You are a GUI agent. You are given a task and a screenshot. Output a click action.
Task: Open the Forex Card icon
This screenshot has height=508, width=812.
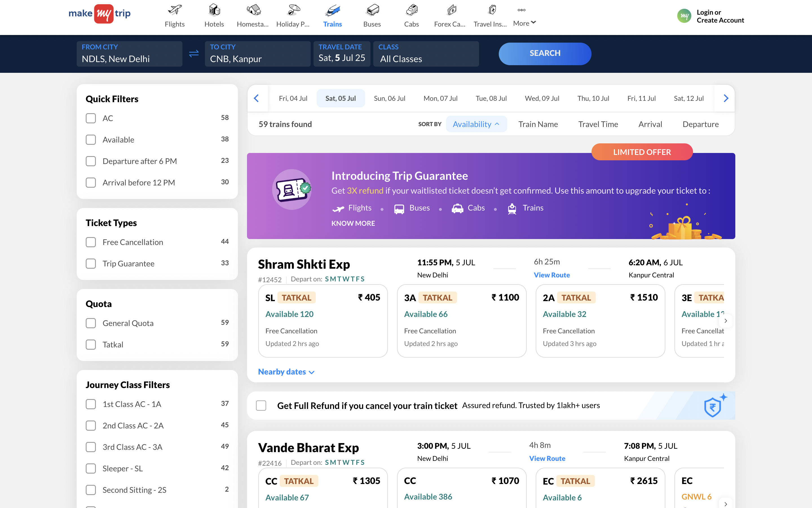(451, 10)
